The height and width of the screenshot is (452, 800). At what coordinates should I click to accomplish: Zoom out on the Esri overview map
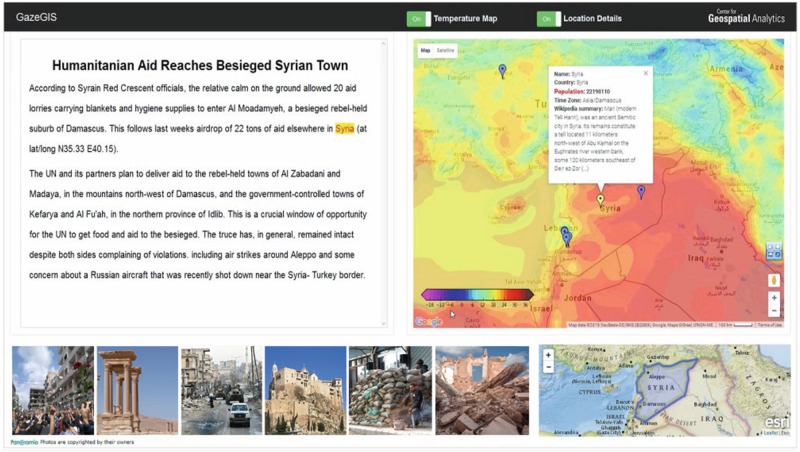[x=548, y=368]
